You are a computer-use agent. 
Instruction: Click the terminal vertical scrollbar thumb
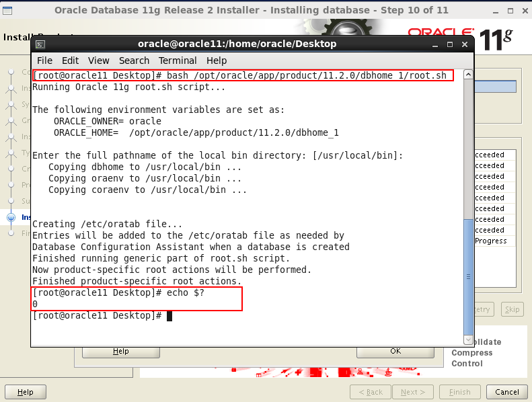(468, 276)
